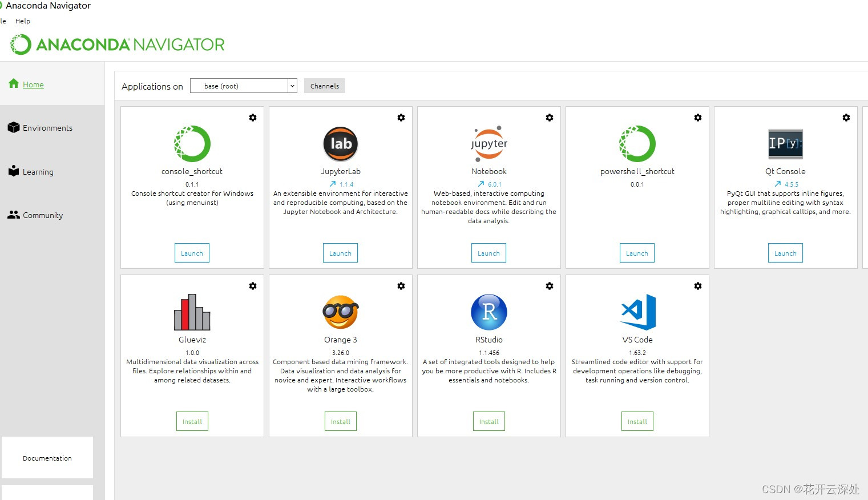Viewport: 868px width, 500px height.
Task: Click the Notebook app name
Action: pyautogui.click(x=489, y=171)
